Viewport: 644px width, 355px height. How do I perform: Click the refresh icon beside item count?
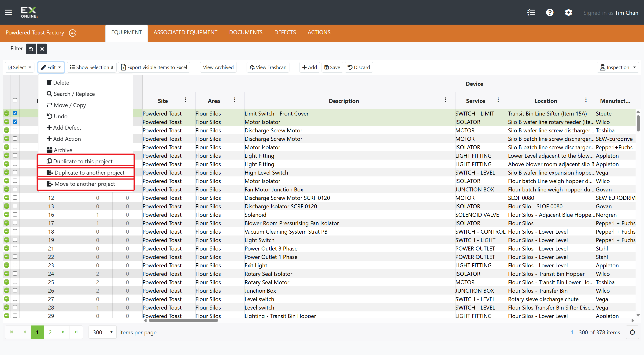click(632, 332)
